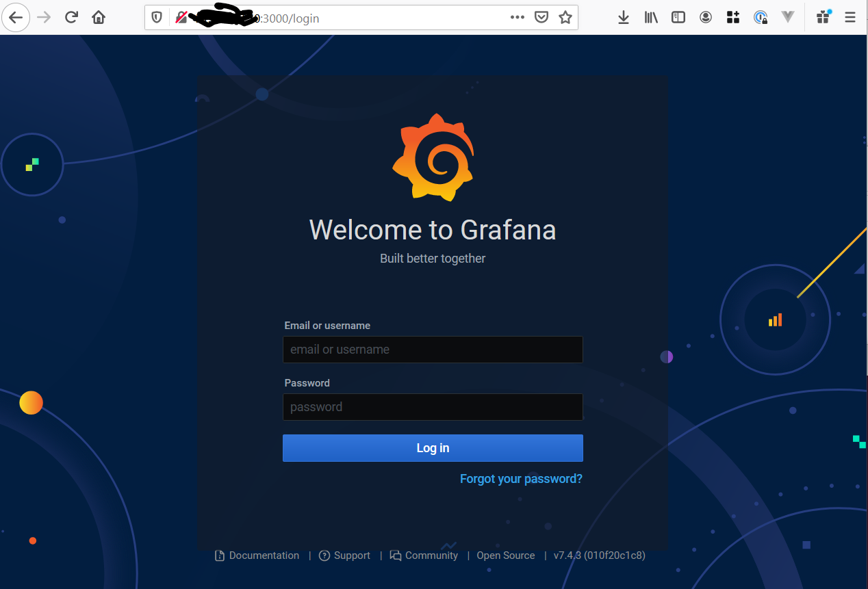Screen dimensions: 868x589
Task: Bookmark this page with star icon
Action: (x=565, y=18)
